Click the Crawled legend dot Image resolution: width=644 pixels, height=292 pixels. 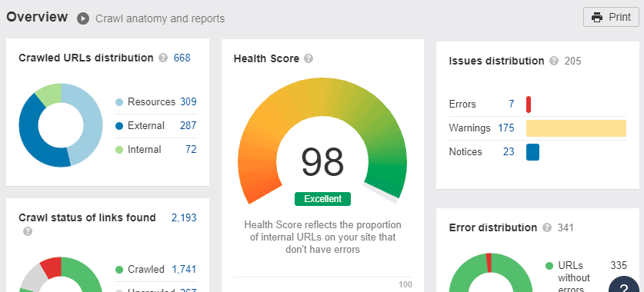(119, 270)
